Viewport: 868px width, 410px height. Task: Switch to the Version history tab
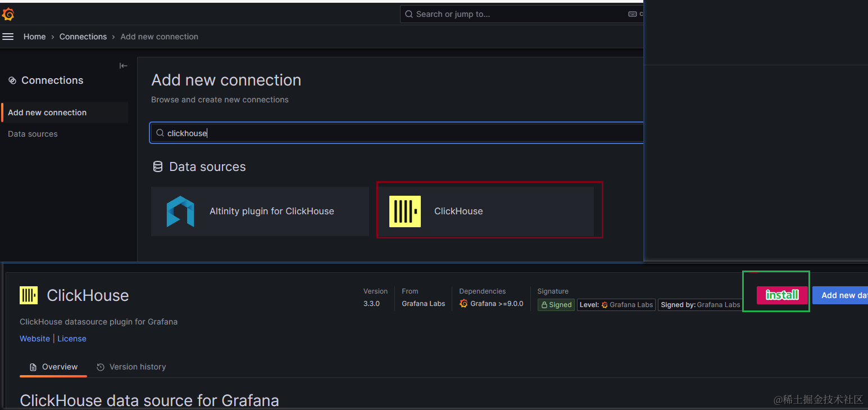coord(131,367)
